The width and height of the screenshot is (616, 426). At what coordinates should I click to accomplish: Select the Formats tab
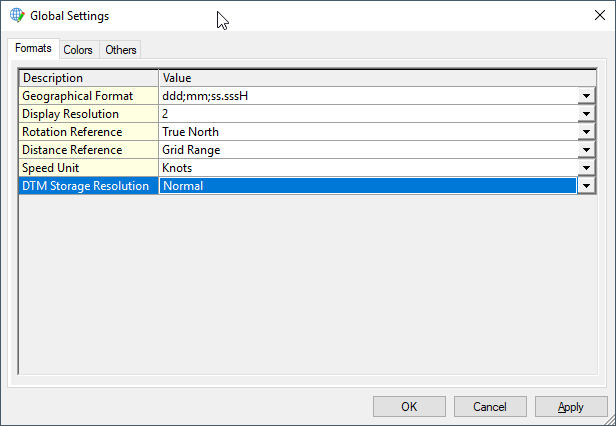click(x=33, y=49)
